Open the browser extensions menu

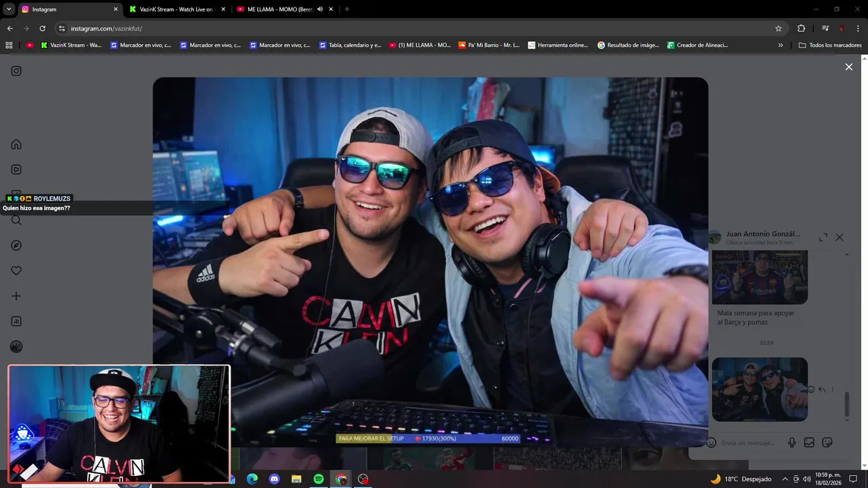coord(802,28)
